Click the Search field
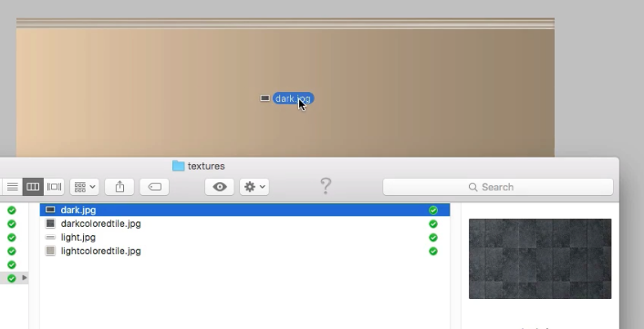 498,187
